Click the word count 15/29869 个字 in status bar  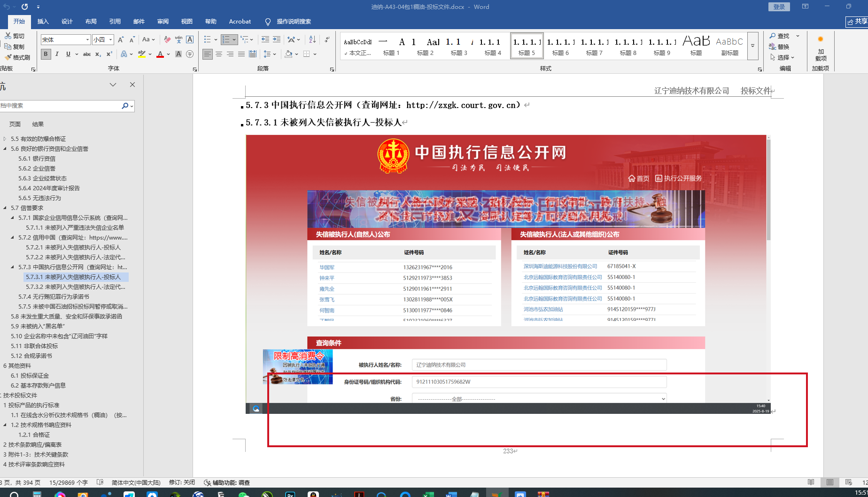point(69,482)
